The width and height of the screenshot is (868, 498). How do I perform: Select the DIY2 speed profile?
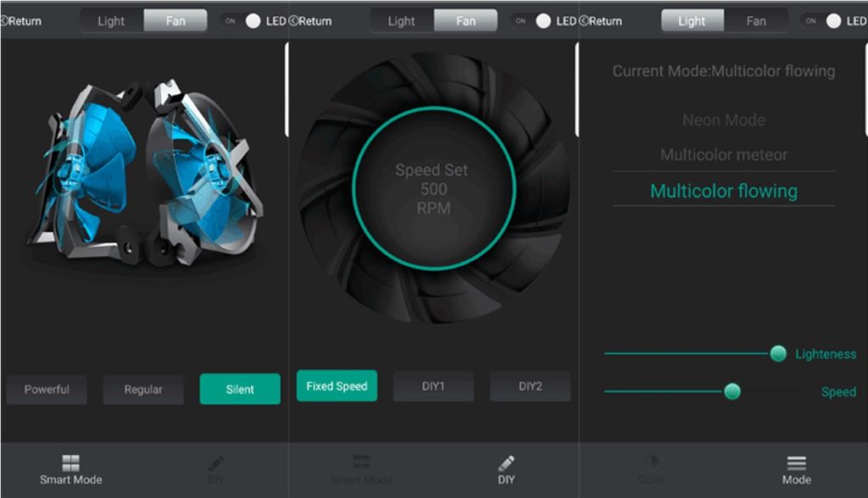530,385
